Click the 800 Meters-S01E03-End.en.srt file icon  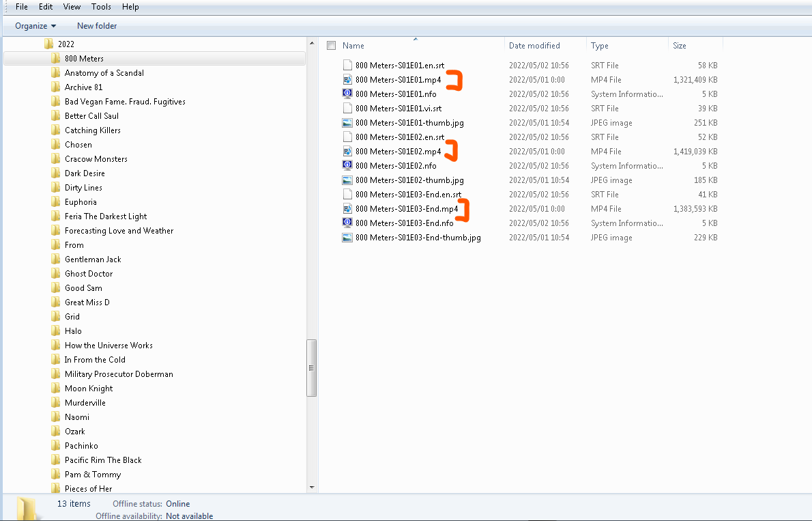pyautogui.click(x=347, y=195)
